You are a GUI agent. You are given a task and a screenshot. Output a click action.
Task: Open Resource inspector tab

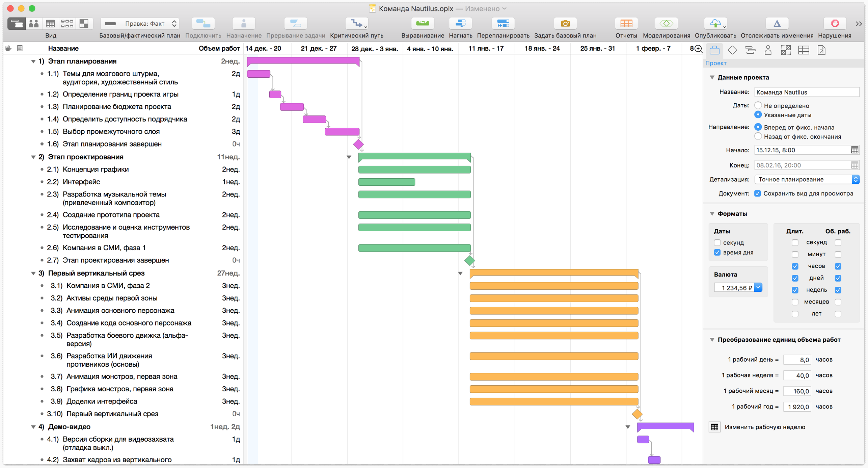click(x=768, y=51)
